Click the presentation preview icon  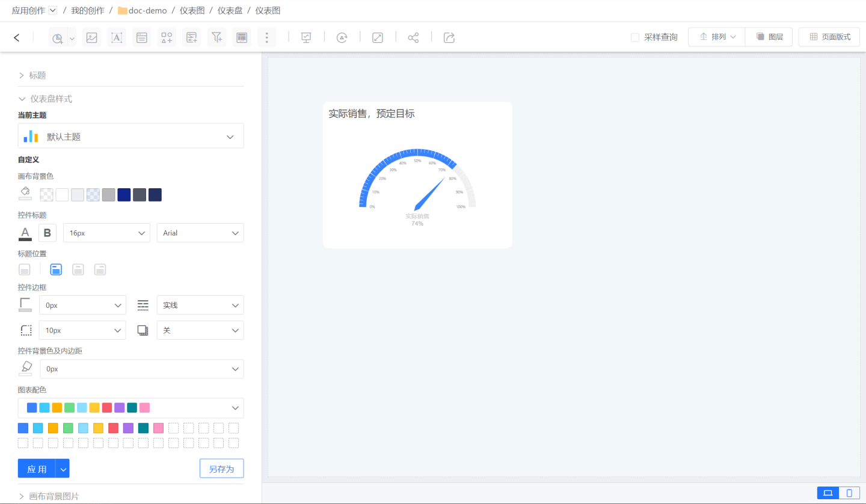[x=306, y=37]
